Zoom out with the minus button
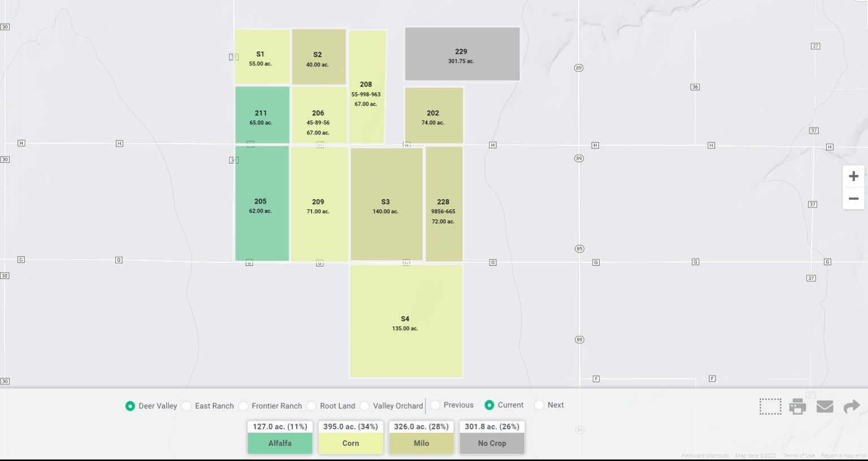868x461 pixels. pyautogui.click(x=853, y=199)
